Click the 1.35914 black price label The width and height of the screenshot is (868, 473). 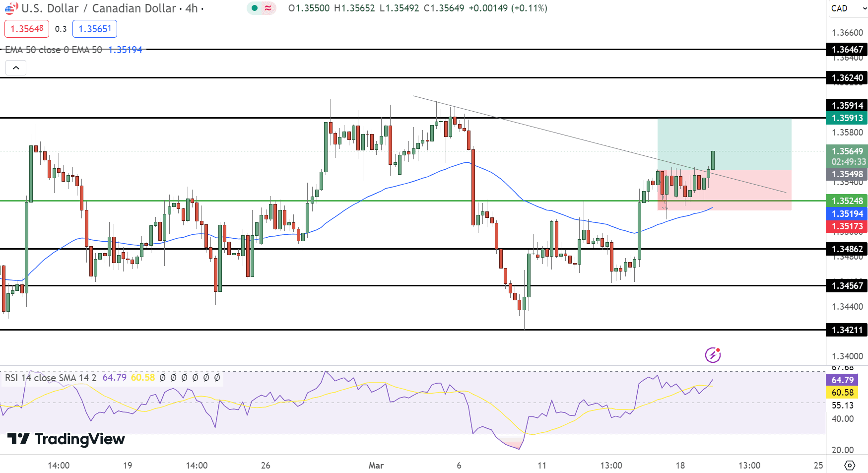click(x=847, y=105)
